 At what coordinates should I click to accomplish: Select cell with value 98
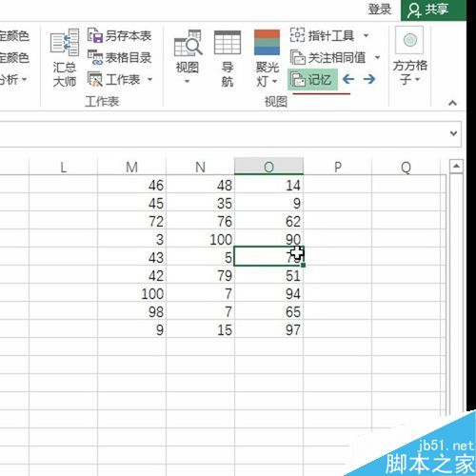click(x=131, y=311)
